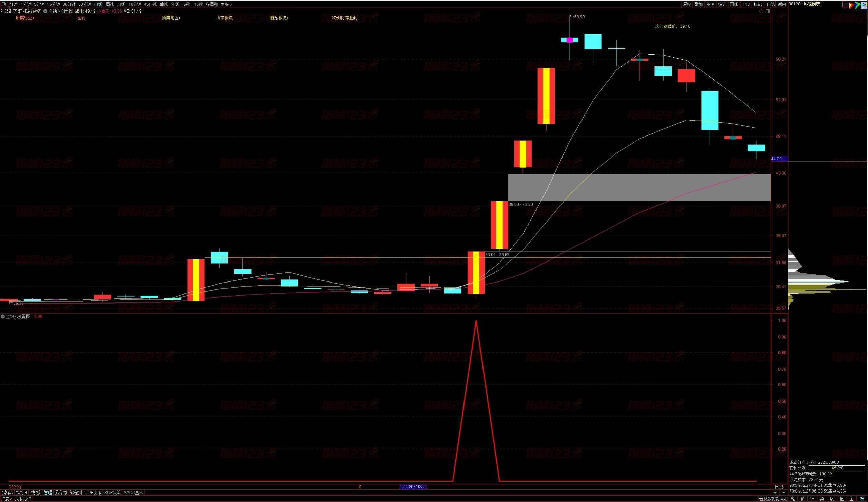
Task: Switch side panel to 筹 chip distribution view
Action: point(862,499)
